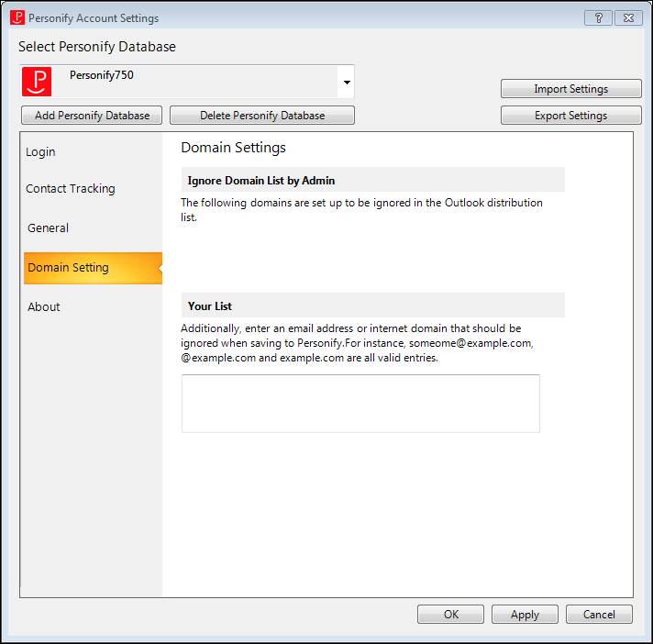Viewport: 653px width, 644px height.
Task: Click the Personify logo in title bar
Action: (x=17, y=18)
